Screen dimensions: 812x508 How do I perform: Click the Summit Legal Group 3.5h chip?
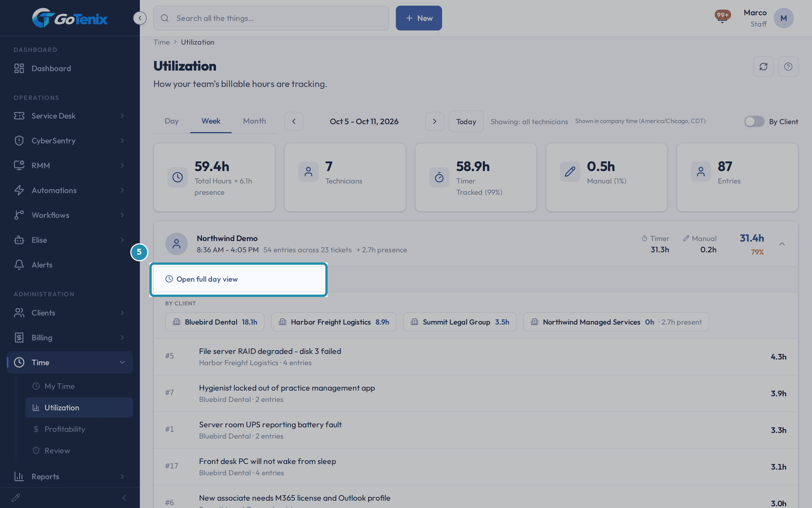coord(460,322)
